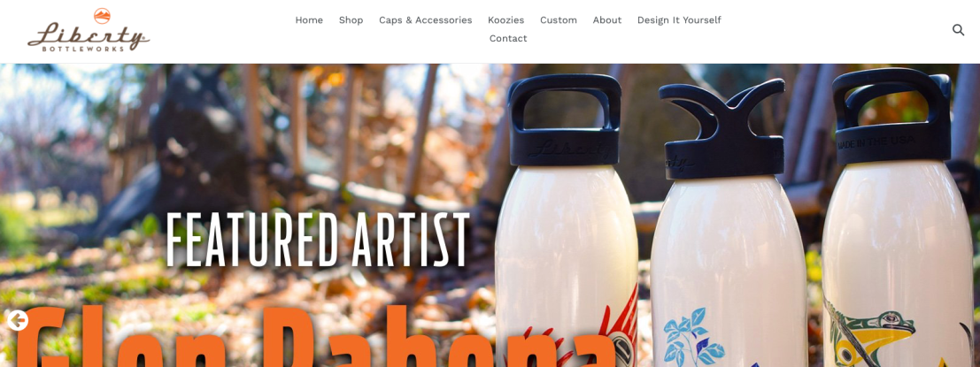Go to the Contact page

(507, 39)
